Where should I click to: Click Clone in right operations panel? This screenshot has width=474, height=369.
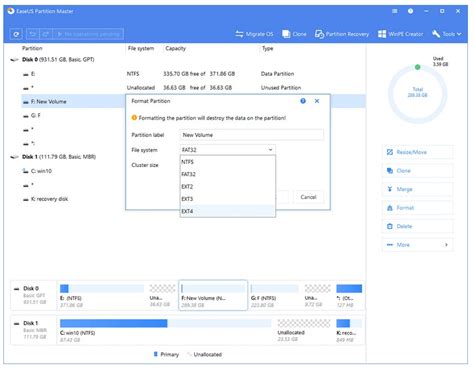click(417, 171)
